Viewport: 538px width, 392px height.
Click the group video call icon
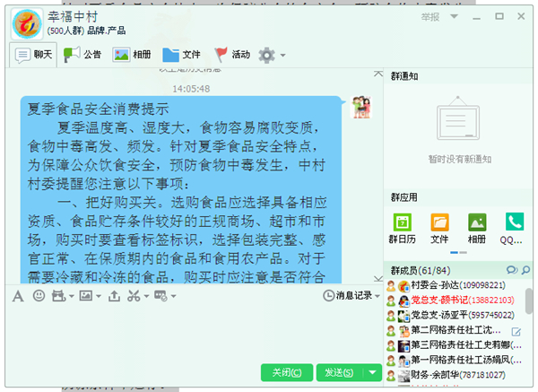58,296
